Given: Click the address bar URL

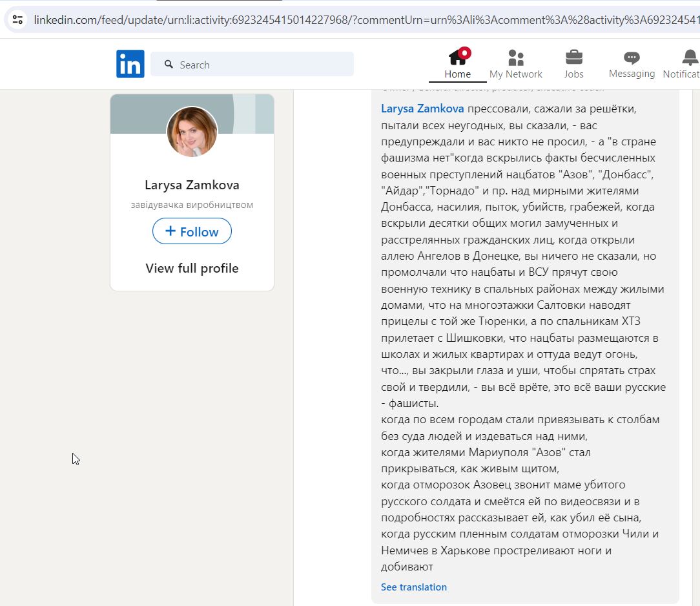Looking at the screenshot, I should point(258,20).
